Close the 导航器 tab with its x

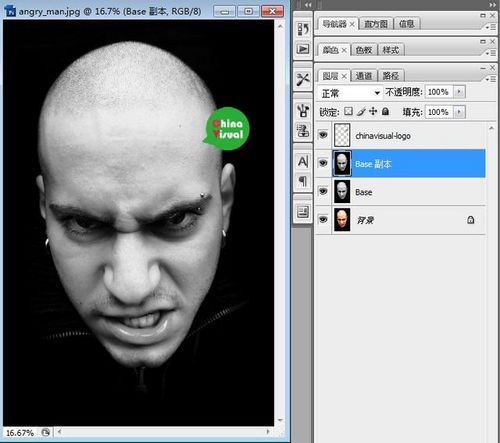pos(352,24)
